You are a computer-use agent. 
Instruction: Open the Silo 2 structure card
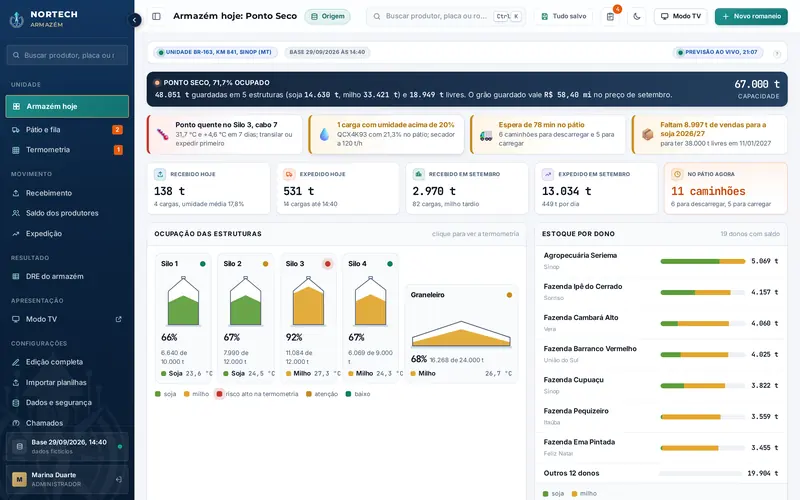pos(245,318)
